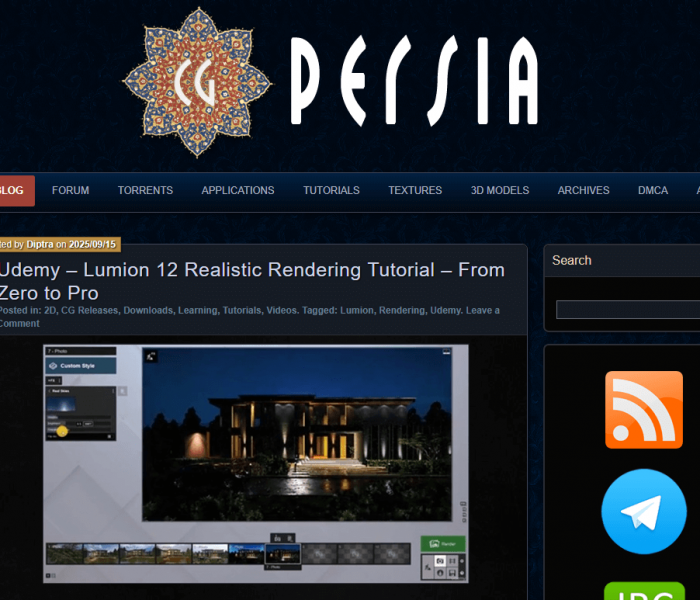Open ARCHIVES in the navigation bar
The height and width of the screenshot is (600, 700).
[583, 190]
